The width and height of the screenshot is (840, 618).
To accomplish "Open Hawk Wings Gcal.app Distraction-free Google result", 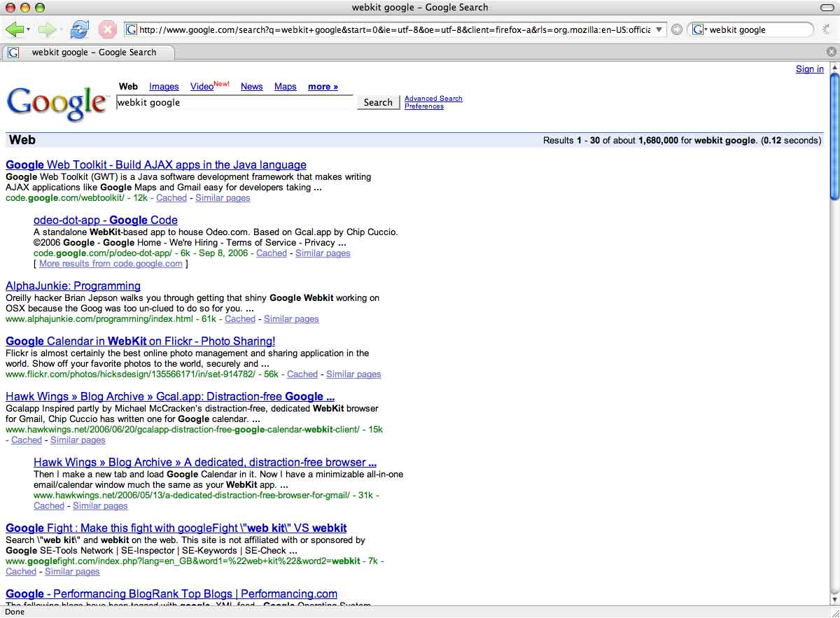I will [170, 397].
